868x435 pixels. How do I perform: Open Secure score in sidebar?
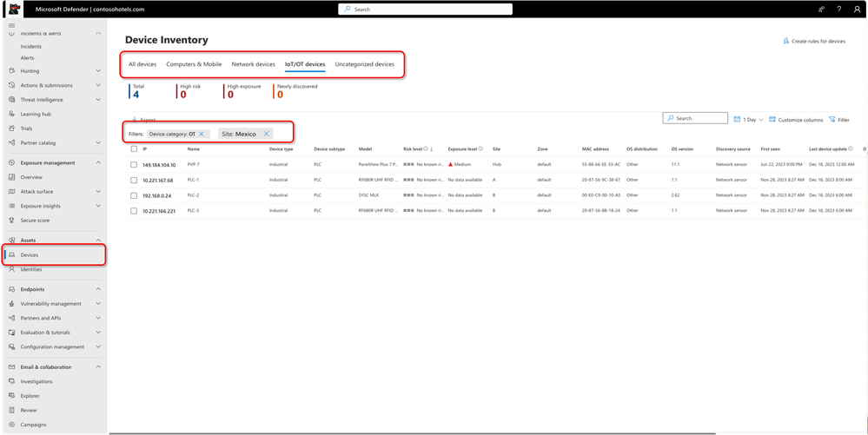pos(35,221)
